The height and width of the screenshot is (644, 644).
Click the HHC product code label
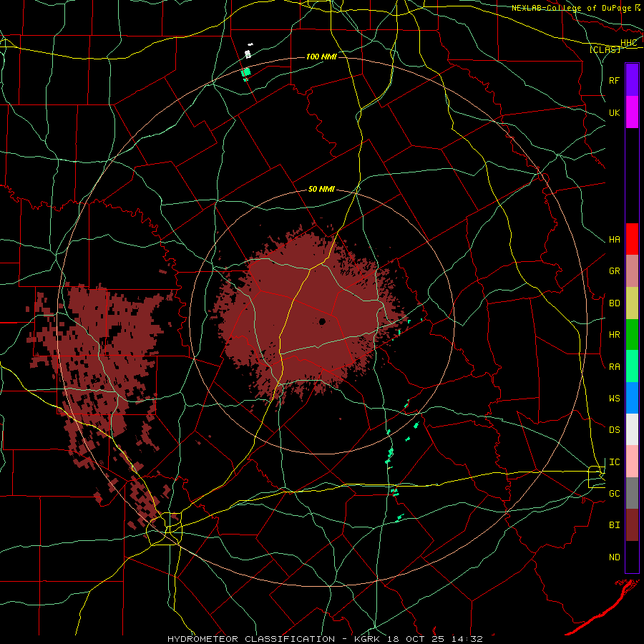coord(628,43)
